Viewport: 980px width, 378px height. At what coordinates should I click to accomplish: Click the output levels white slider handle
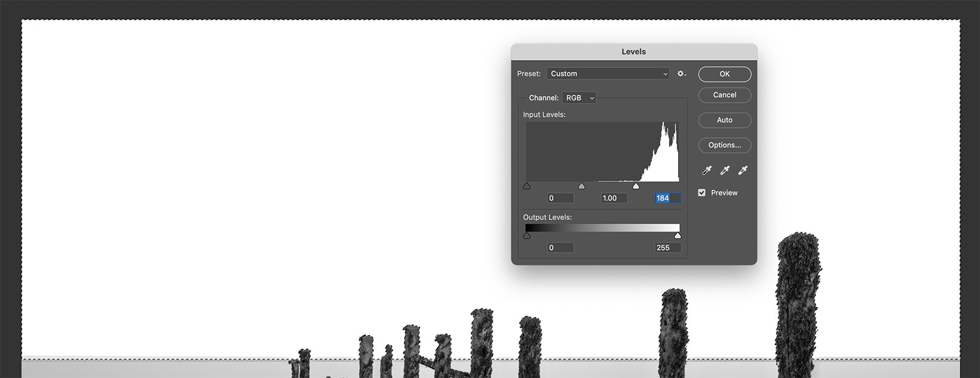pyautogui.click(x=677, y=236)
